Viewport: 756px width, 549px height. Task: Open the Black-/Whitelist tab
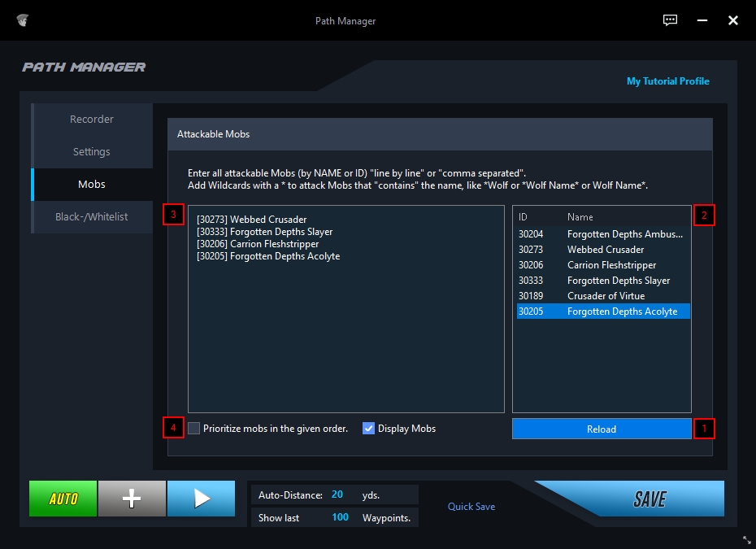point(92,217)
